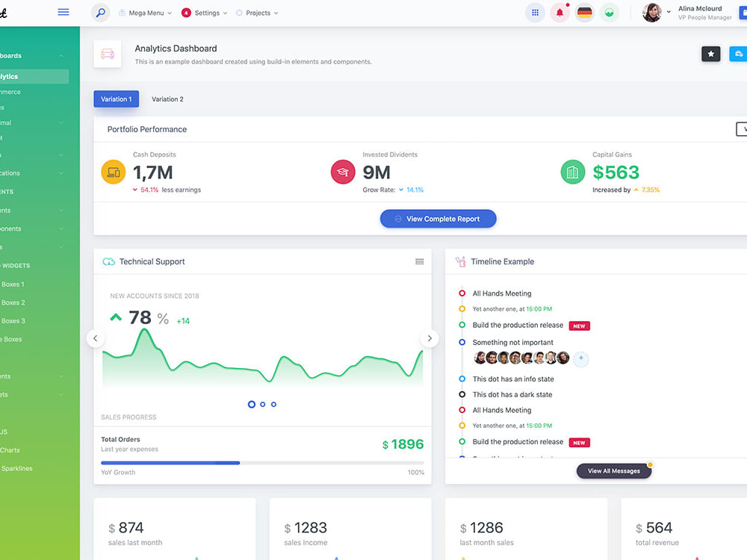This screenshot has height=560, width=747.
Task: Click the red Settings badge number 4
Action: (186, 13)
